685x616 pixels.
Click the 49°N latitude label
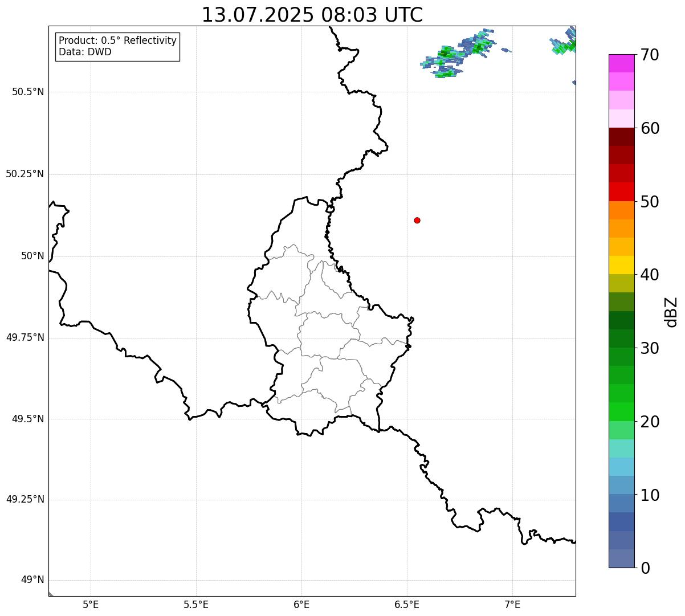[32, 580]
